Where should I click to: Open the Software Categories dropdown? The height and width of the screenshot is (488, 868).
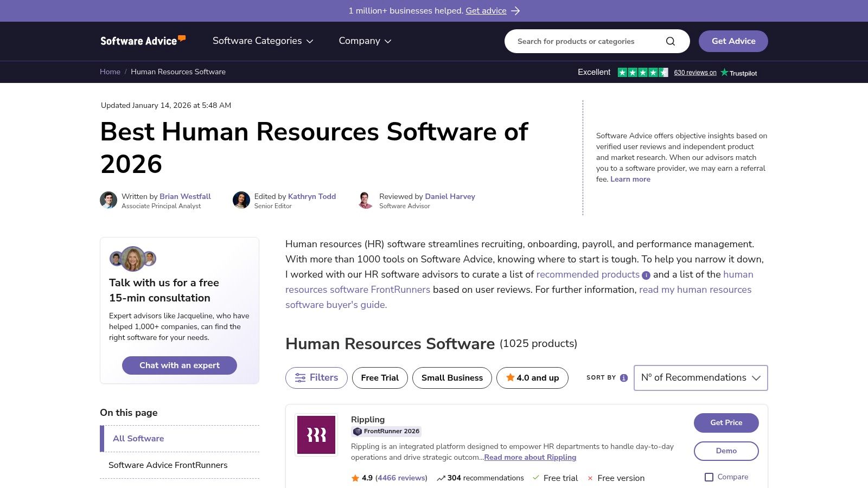262,41
